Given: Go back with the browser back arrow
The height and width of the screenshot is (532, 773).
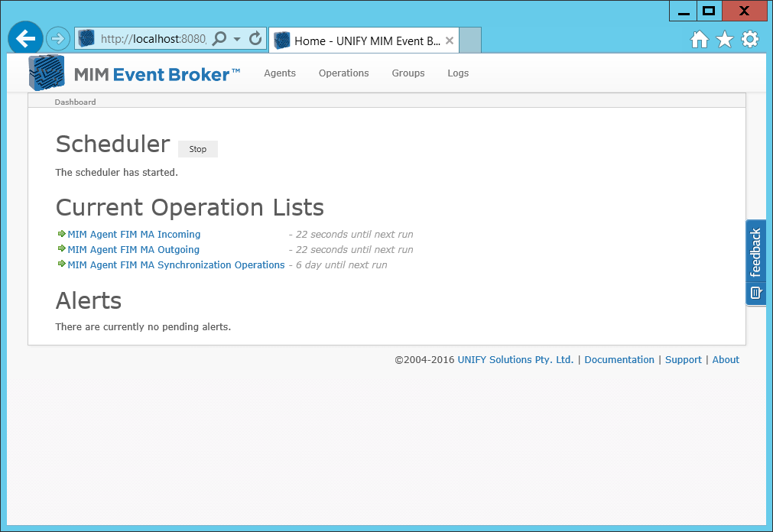Looking at the screenshot, I should (25, 38).
